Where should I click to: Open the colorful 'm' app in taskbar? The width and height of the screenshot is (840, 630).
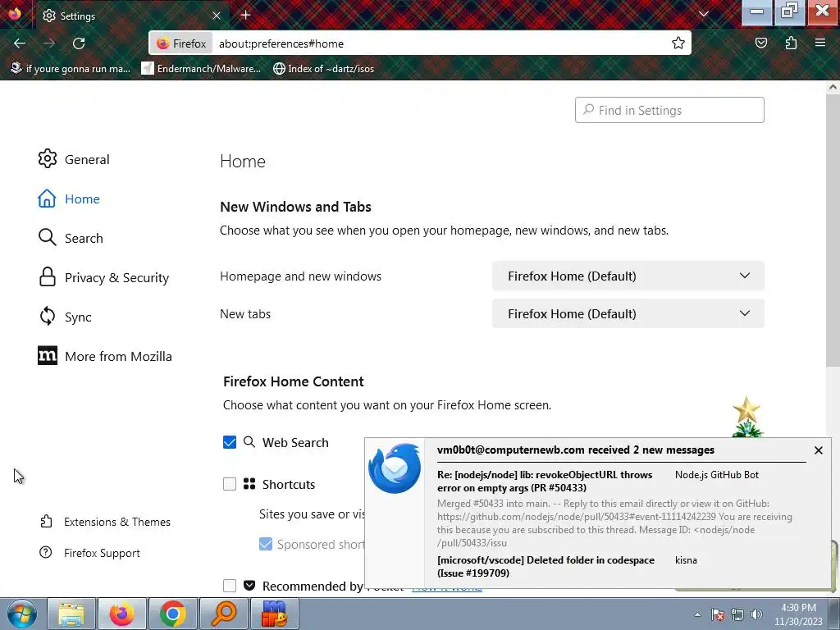pos(274,614)
